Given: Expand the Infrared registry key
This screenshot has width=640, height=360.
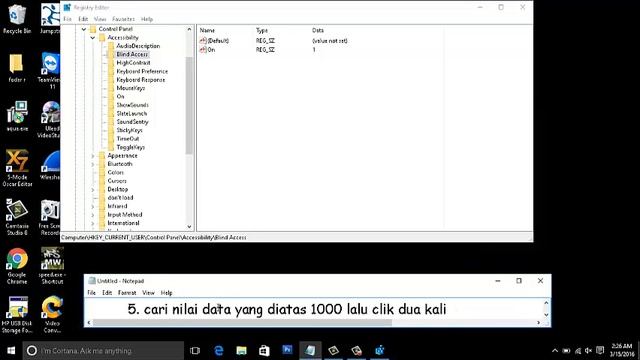Looking at the screenshot, I should 93,207.
